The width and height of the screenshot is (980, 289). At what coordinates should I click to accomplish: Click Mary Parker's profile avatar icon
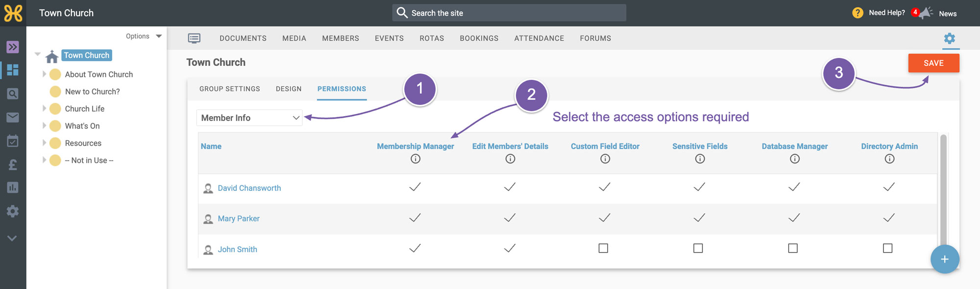click(x=208, y=219)
